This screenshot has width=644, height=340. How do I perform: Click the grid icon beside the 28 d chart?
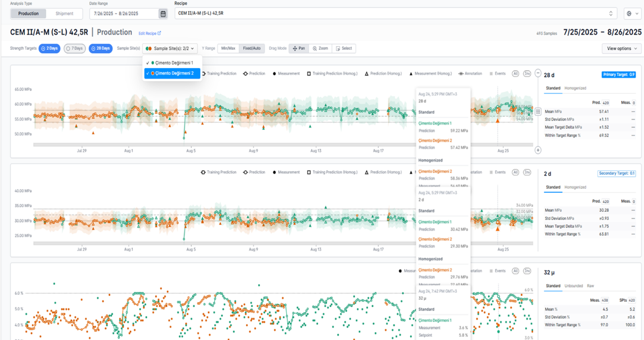pyautogui.click(x=538, y=112)
